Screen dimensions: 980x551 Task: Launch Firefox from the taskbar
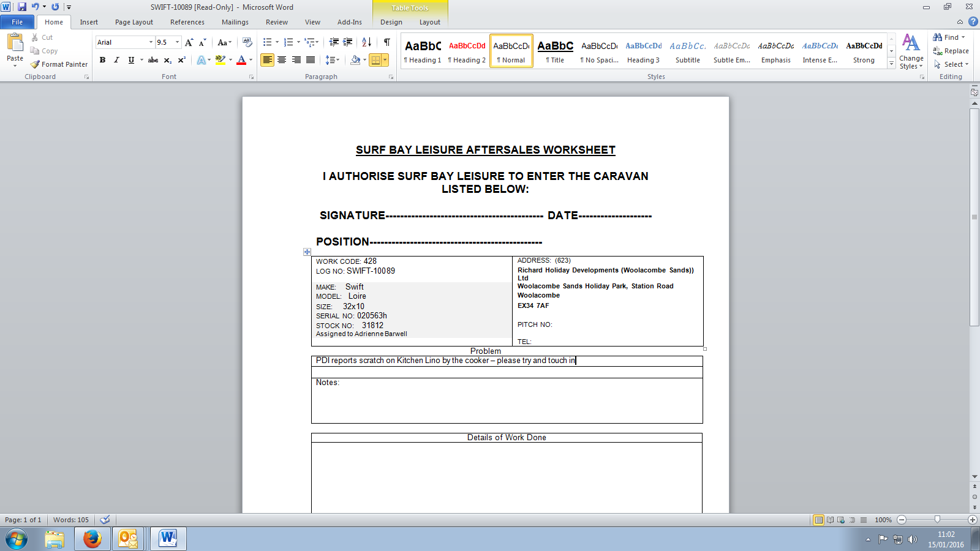click(92, 539)
